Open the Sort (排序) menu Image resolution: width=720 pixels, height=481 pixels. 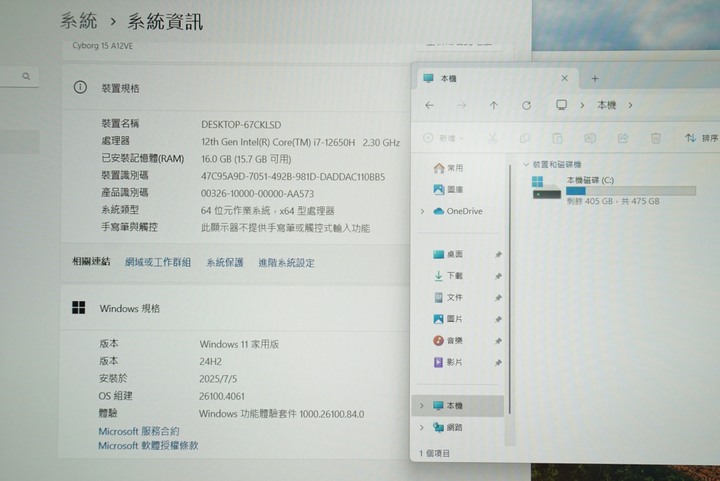point(701,138)
